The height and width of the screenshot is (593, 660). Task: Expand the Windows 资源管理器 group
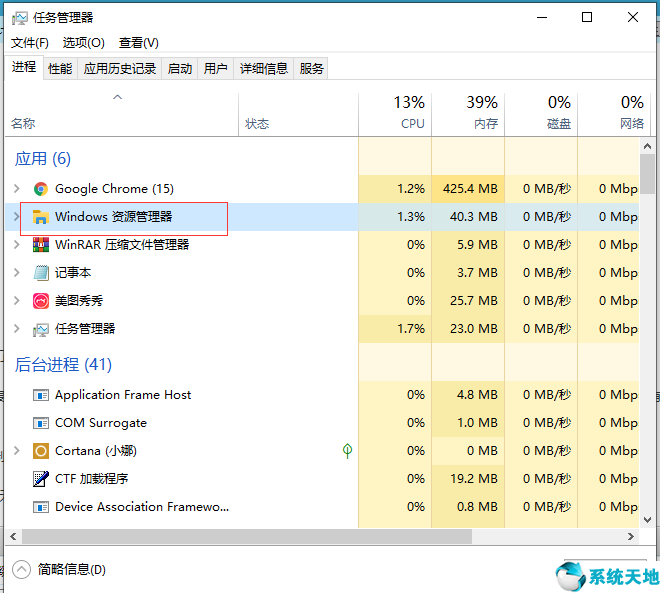tap(16, 217)
